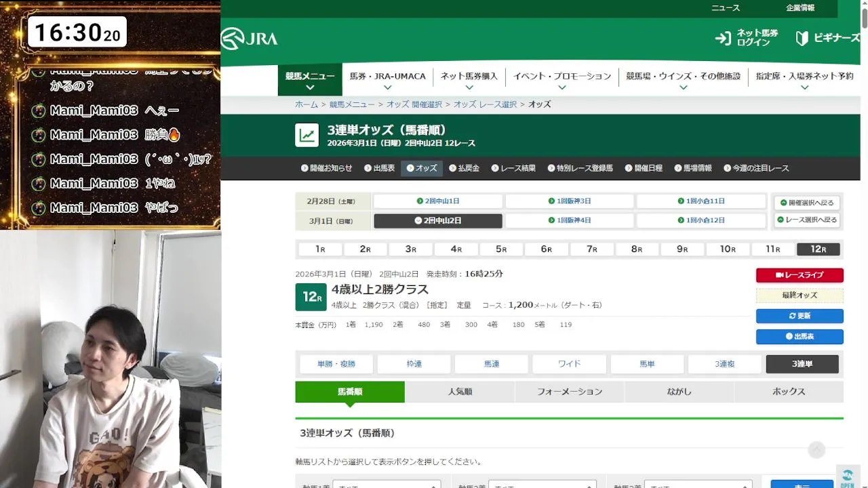Open 馬場情報 sub-menu item

tap(693, 168)
